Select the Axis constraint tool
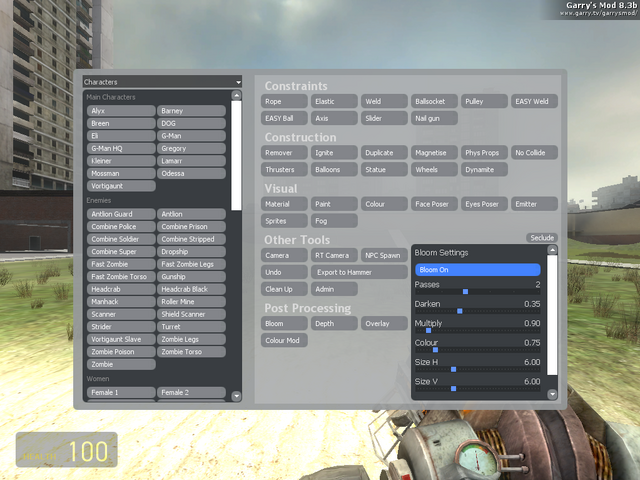 click(x=334, y=118)
